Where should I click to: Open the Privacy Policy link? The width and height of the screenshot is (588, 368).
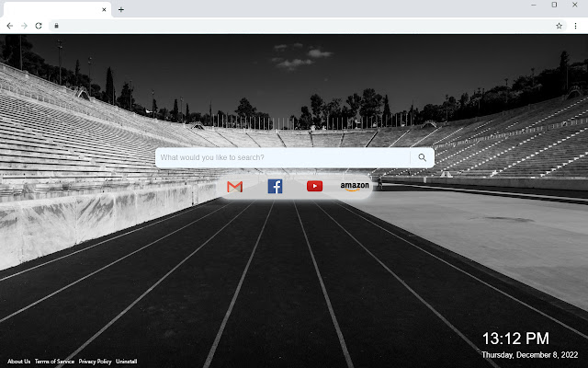coord(95,362)
